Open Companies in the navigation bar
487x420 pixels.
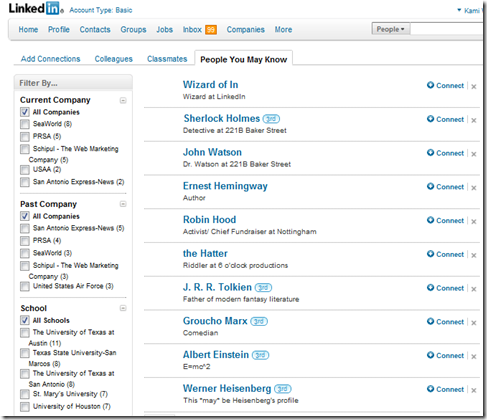246,30
